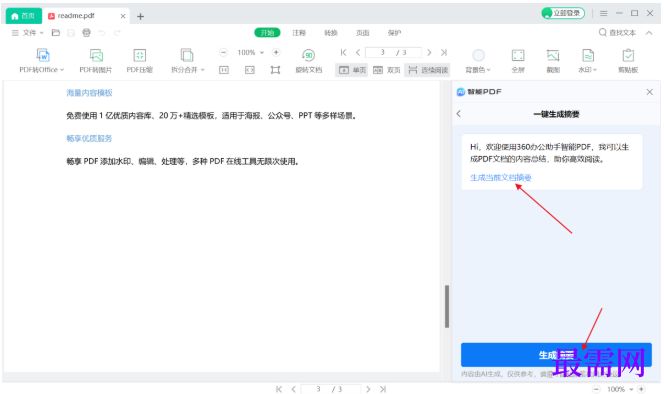Click the redo arrow icon
Screen dimensions: 664x394
(x=117, y=33)
